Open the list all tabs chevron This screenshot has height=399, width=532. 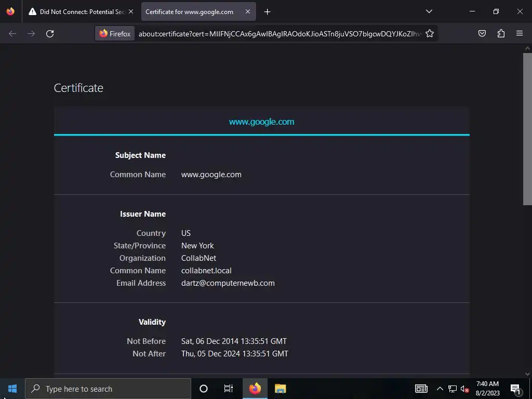click(x=429, y=11)
